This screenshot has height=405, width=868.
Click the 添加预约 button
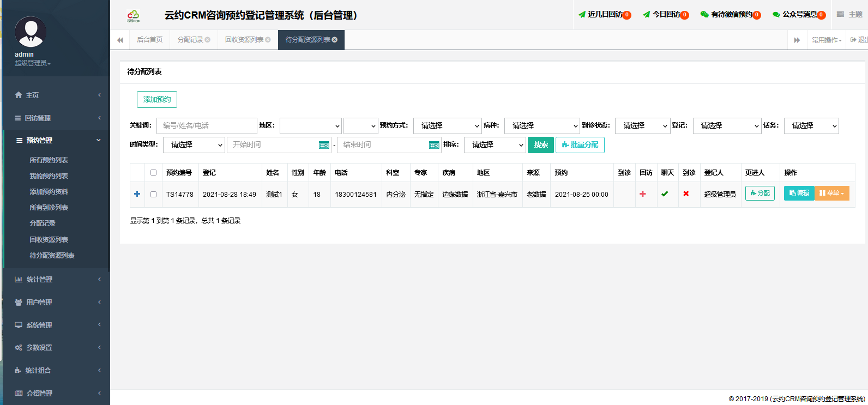(x=157, y=99)
